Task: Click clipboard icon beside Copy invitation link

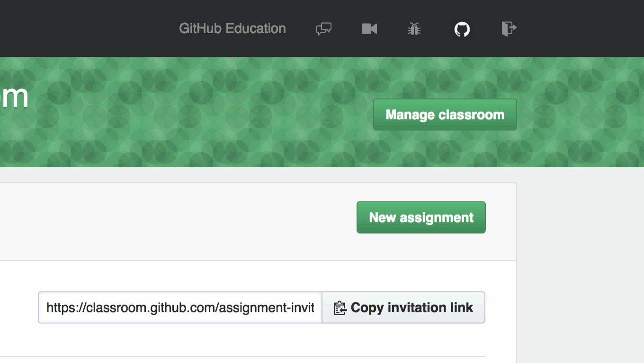Action: coord(340,308)
